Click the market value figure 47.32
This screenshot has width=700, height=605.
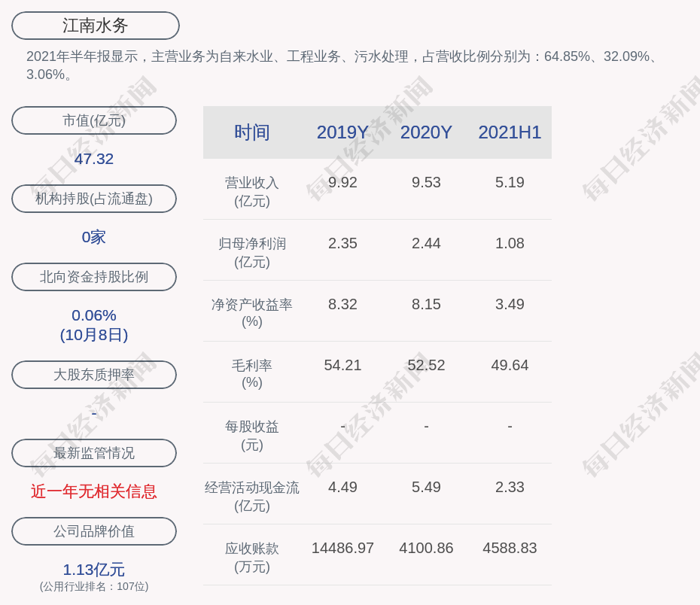pyautogui.click(x=94, y=159)
